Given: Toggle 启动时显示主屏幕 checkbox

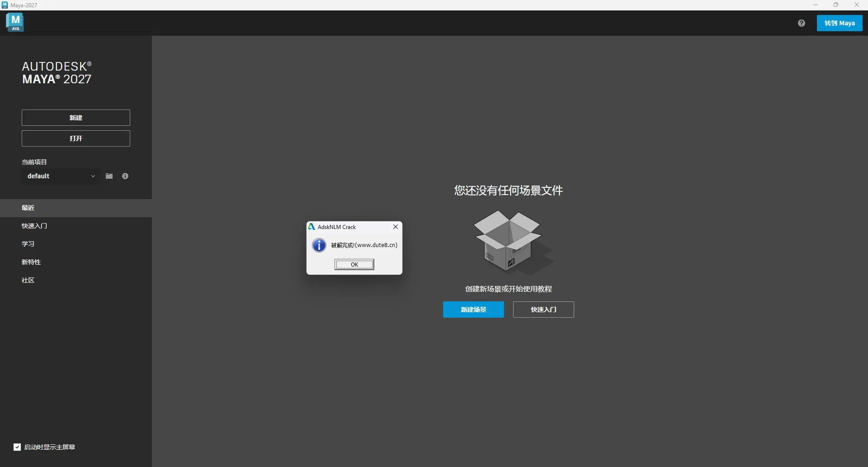Looking at the screenshot, I should [17, 447].
